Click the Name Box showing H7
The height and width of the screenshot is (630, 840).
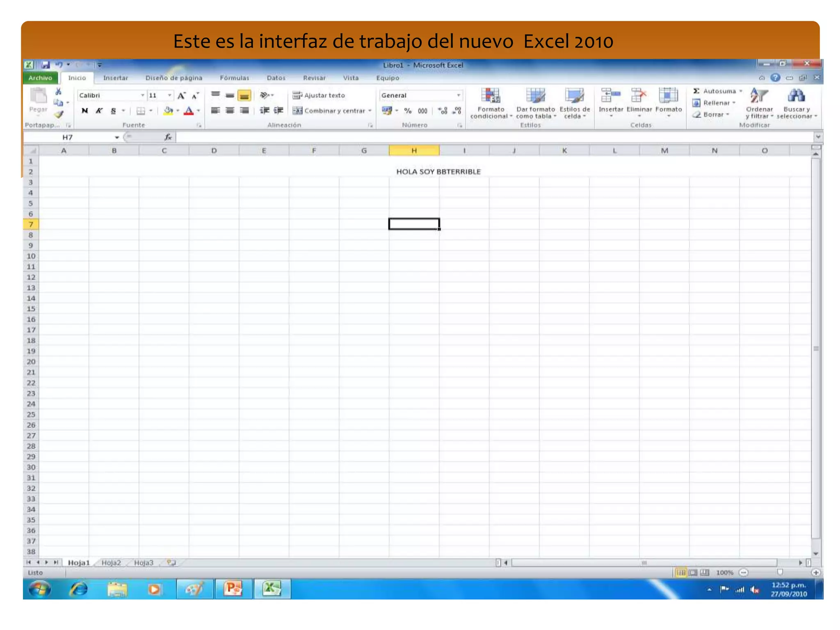[68, 137]
